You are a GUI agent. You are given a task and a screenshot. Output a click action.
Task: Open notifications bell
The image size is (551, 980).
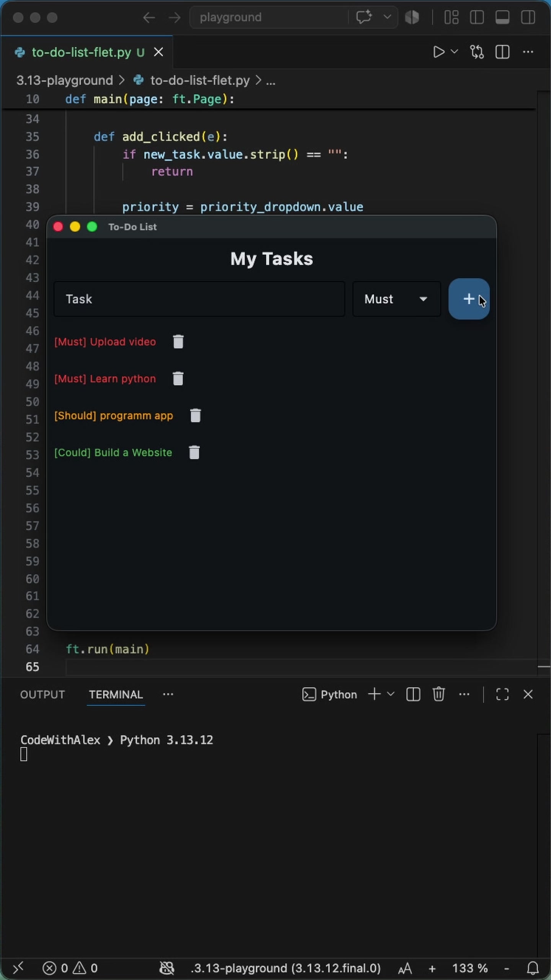click(533, 968)
